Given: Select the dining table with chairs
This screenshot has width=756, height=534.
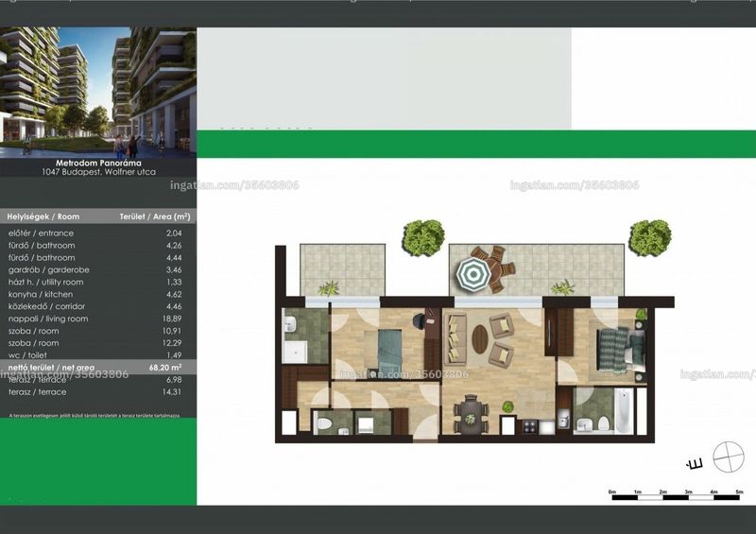Looking at the screenshot, I should tap(470, 414).
